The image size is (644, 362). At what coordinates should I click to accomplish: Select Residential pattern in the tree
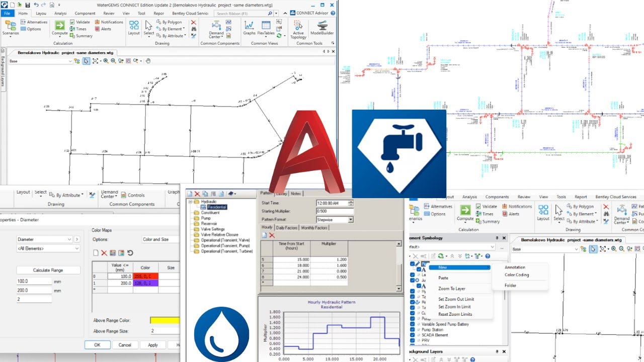(216, 207)
